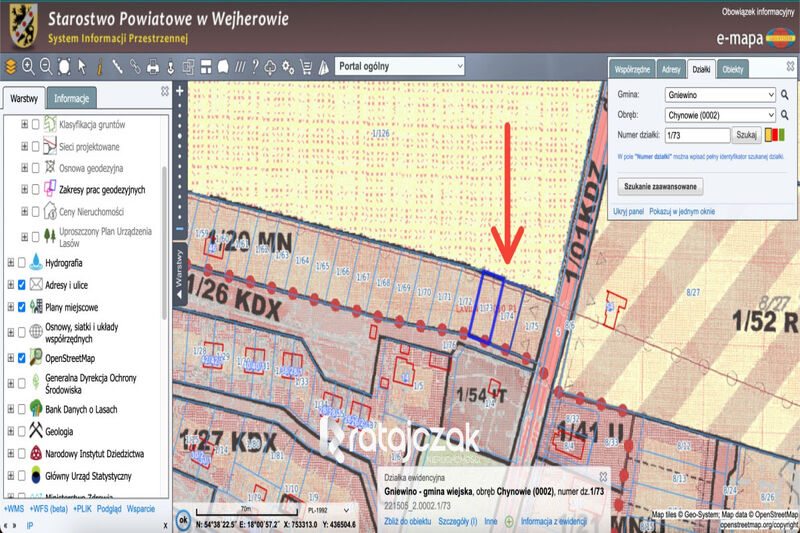Click the zoom in magnifier tool

(28, 66)
